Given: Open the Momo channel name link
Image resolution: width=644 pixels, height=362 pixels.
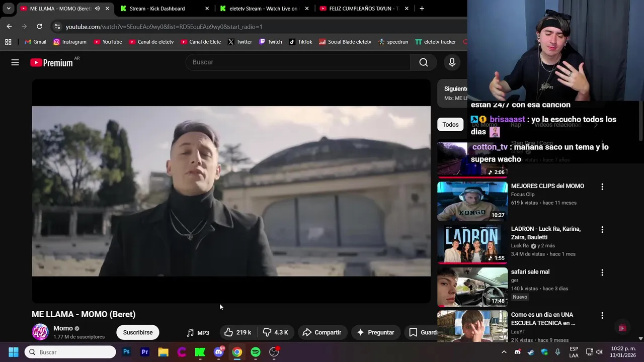Looking at the screenshot, I should click(63, 328).
